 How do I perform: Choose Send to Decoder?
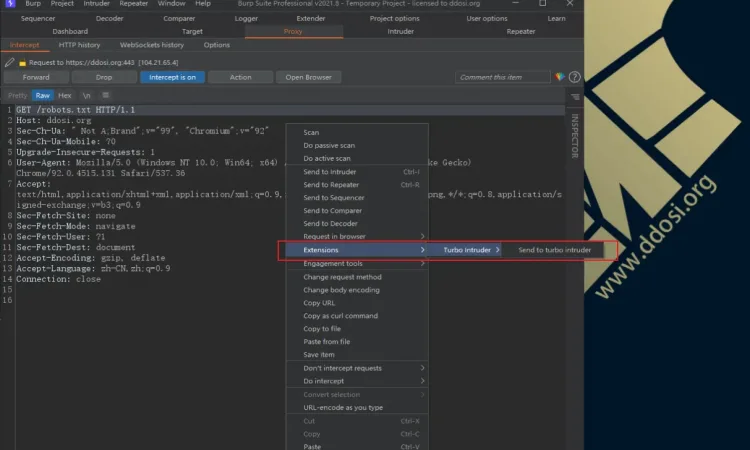click(x=357, y=223)
